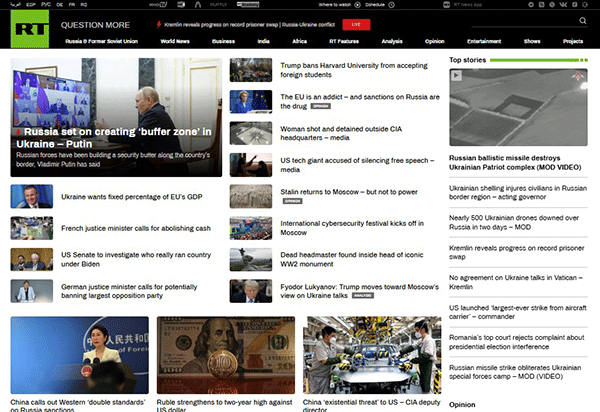Open Dead headmaster WW2 monument article
Screen dimensions: 600x412
(352, 259)
